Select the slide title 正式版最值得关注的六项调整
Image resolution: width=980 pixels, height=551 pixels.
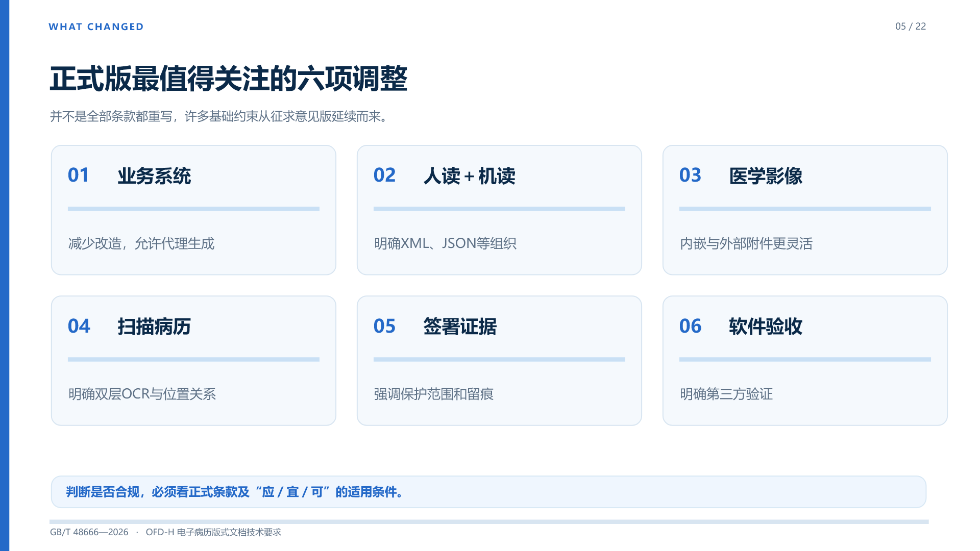click(228, 79)
